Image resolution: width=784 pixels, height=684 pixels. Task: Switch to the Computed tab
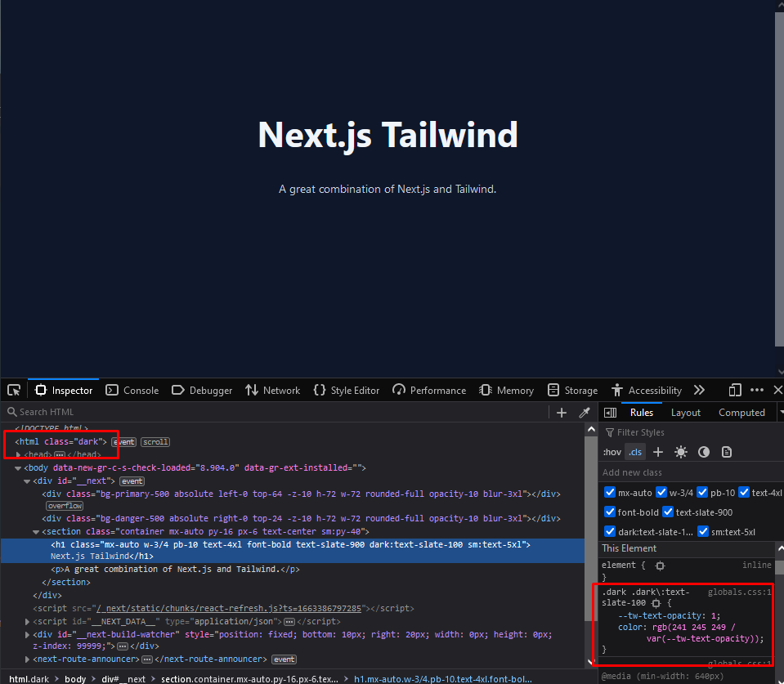point(741,412)
